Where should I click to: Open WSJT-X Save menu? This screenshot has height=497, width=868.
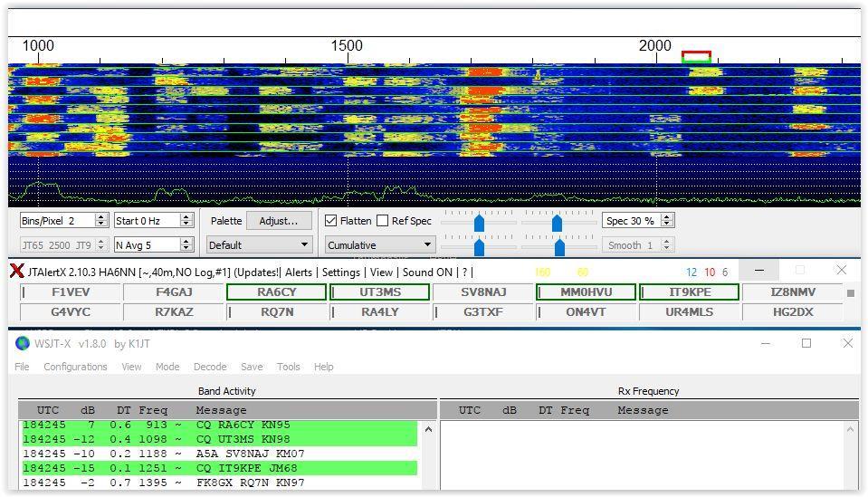click(252, 367)
